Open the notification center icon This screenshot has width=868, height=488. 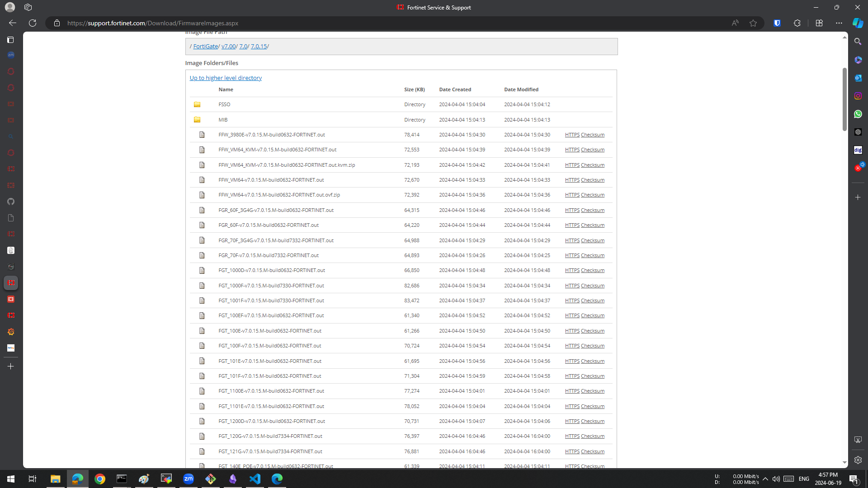point(854,479)
